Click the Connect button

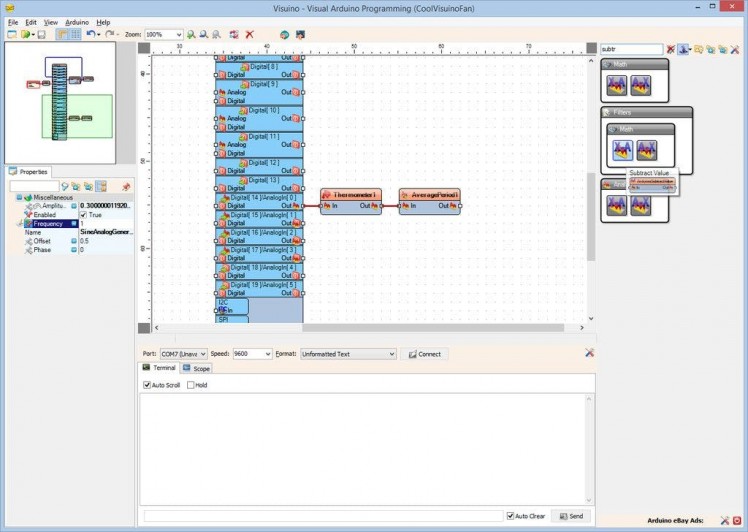pos(424,354)
